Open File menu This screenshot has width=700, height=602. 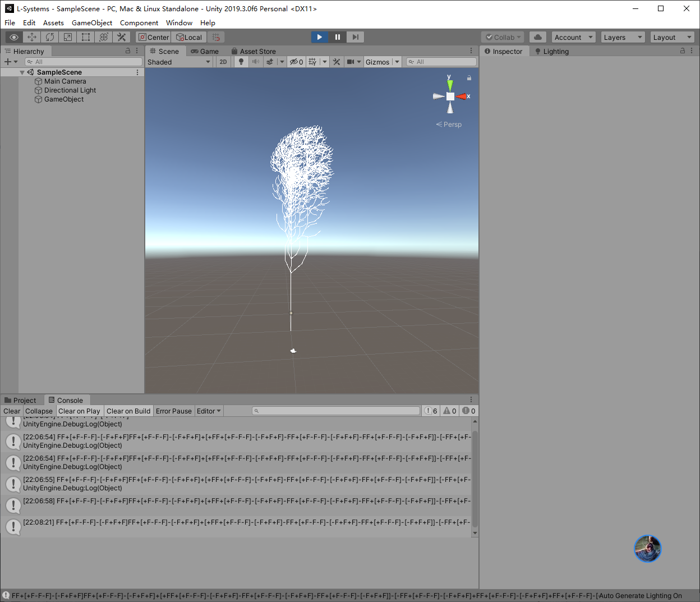point(10,22)
